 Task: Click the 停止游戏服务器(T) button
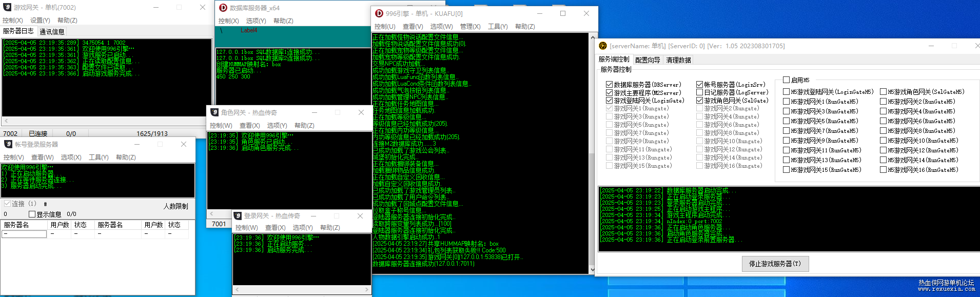pos(775,264)
